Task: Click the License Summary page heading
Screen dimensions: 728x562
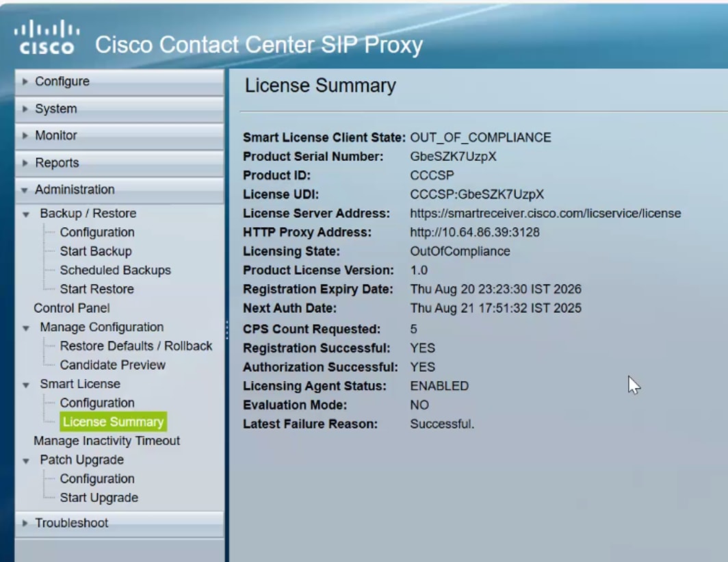Action: click(x=320, y=86)
